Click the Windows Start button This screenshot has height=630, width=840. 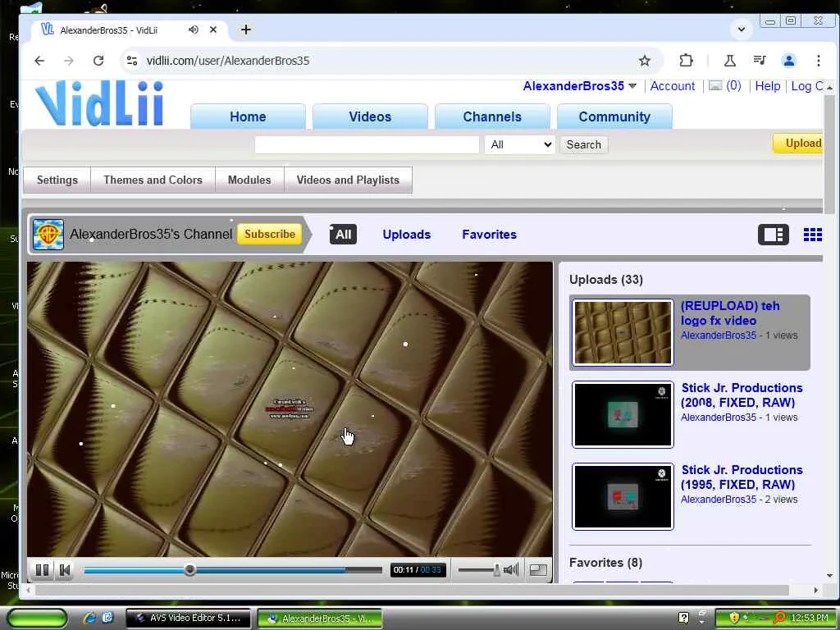[x=37, y=618]
